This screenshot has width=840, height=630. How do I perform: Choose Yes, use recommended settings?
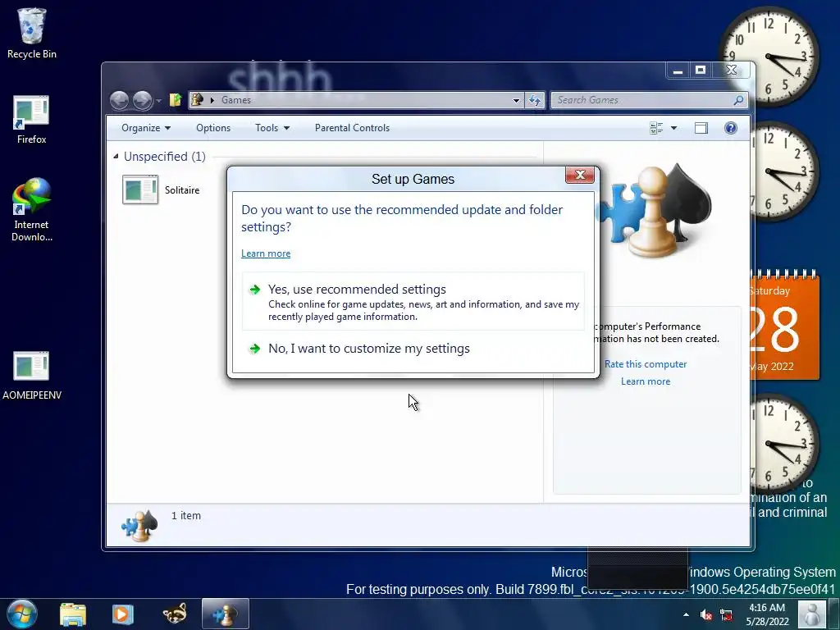(x=413, y=302)
